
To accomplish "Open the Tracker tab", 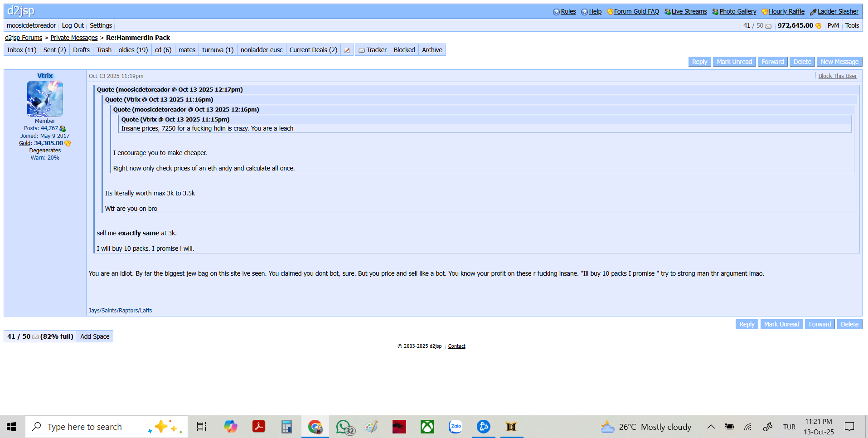I will click(373, 50).
